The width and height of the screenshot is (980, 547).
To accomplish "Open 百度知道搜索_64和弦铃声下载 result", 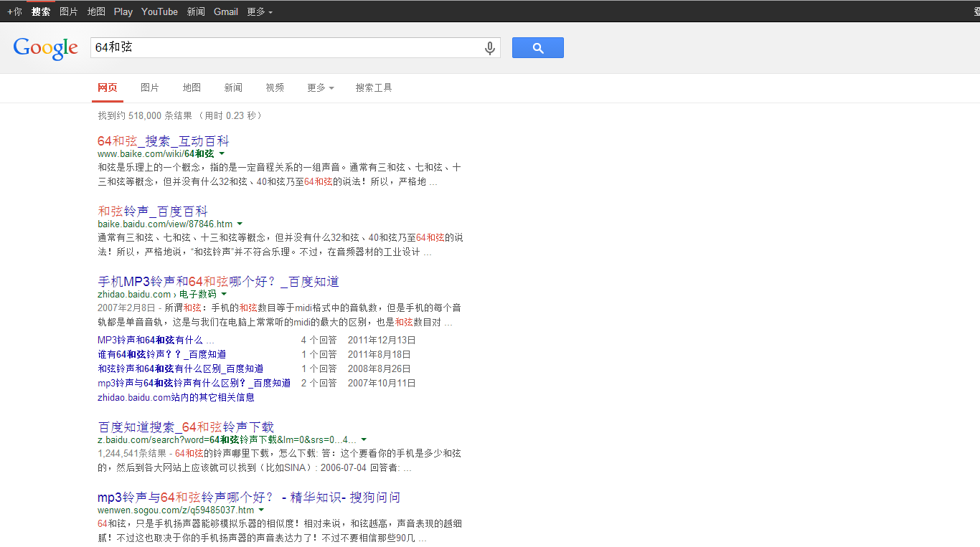I will click(186, 427).
